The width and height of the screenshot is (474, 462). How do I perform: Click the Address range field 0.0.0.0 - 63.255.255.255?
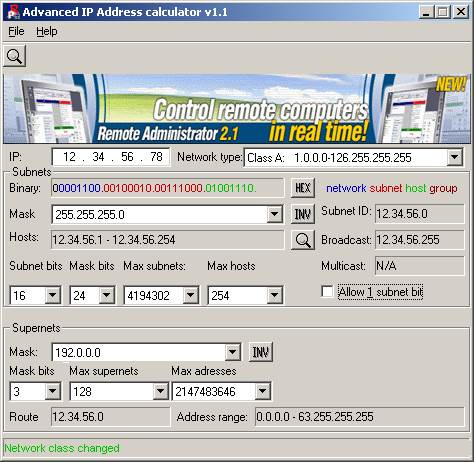[x=360, y=417]
